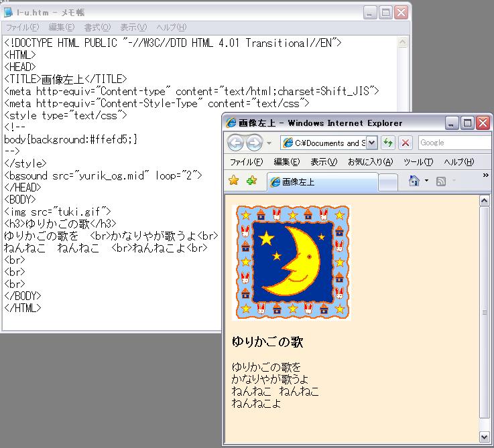Click the IE vertical scrollbar thumb
Viewport: 494px width, 448px height.
click(484, 312)
